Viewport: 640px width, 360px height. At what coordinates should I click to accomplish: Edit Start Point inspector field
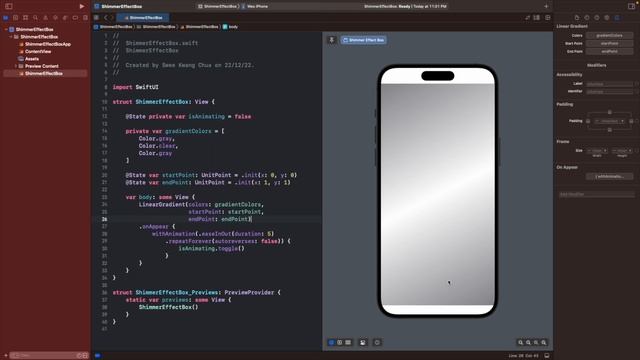pos(609,43)
